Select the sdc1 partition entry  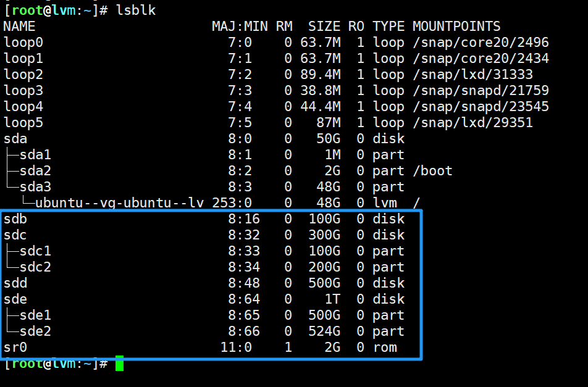35,251
